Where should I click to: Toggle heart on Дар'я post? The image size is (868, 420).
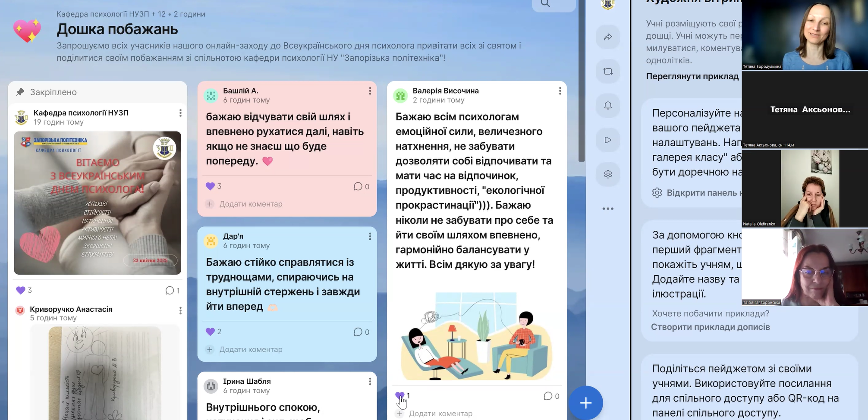211,332
